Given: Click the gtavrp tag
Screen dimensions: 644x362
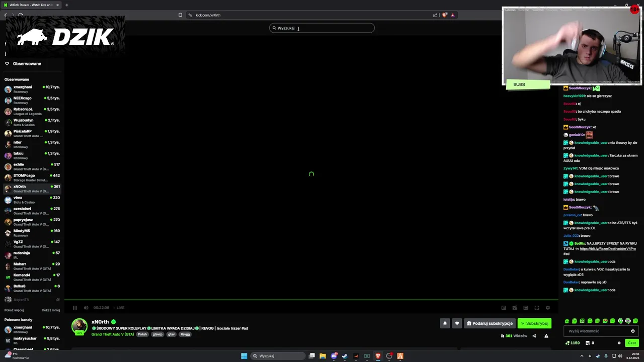Looking at the screenshot, I should point(157,334).
